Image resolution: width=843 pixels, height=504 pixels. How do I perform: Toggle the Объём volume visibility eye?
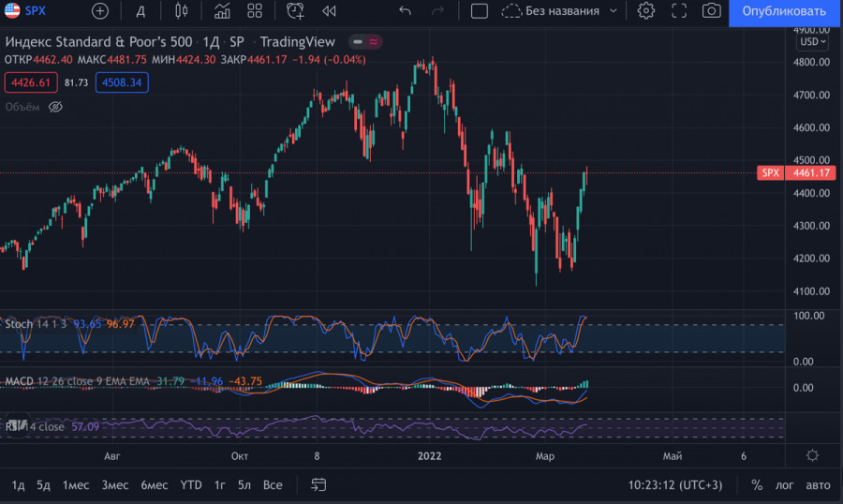click(55, 107)
